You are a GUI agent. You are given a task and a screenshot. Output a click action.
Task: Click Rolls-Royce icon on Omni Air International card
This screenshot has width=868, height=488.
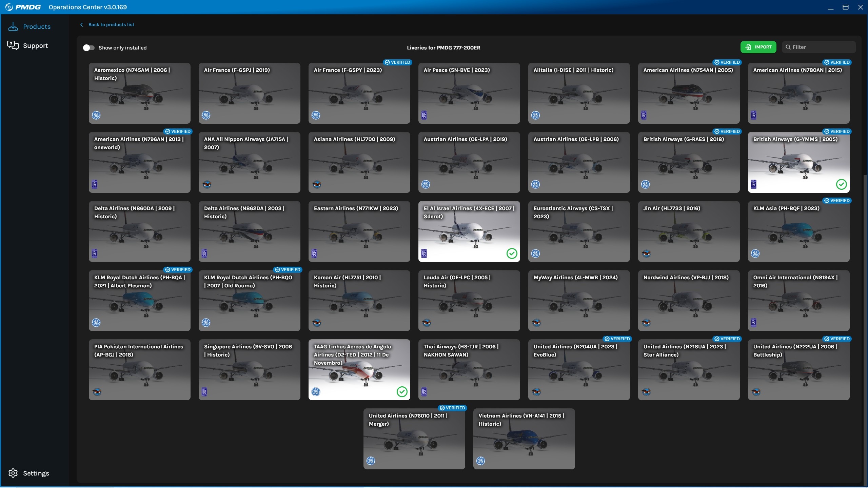(x=753, y=323)
